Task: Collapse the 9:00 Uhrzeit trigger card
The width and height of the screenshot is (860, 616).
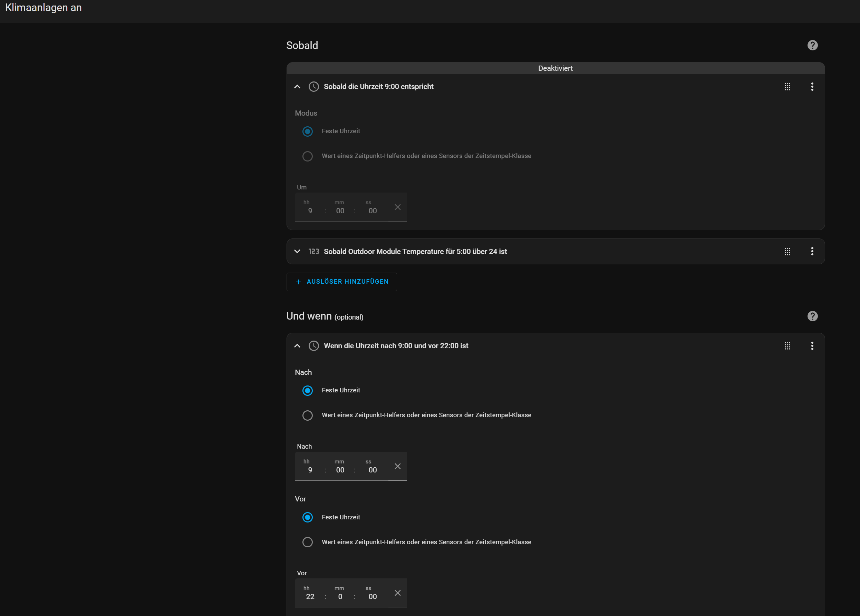Action: (297, 87)
